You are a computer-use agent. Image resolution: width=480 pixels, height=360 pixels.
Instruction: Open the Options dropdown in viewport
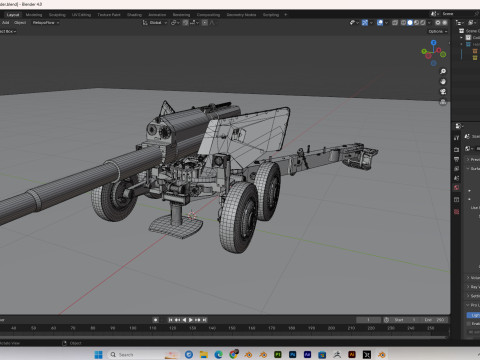(438, 31)
